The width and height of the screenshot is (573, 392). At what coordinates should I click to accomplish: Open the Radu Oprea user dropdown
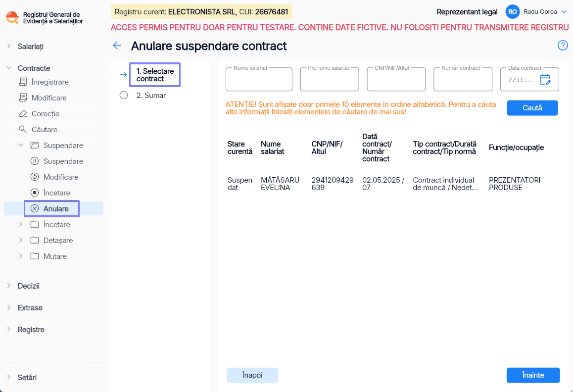click(564, 12)
